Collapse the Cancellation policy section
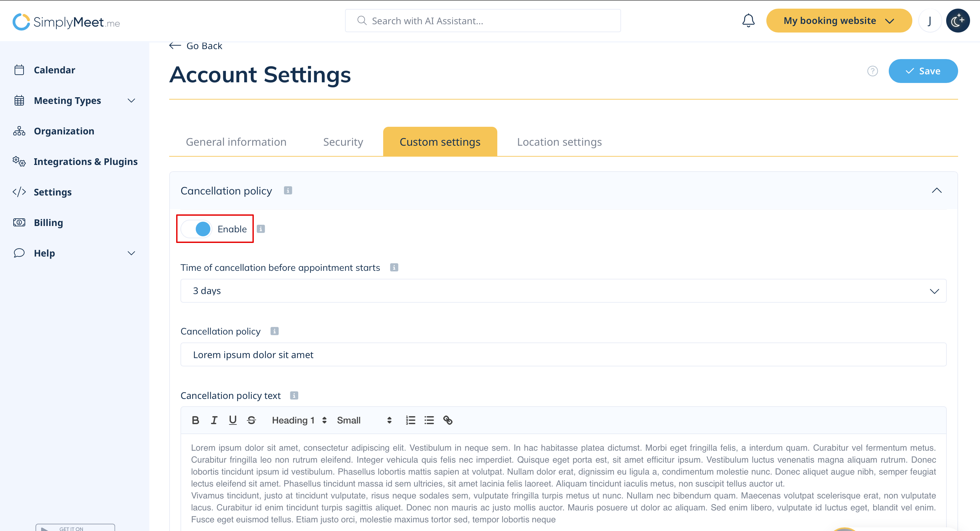This screenshot has width=980, height=531. [936, 191]
